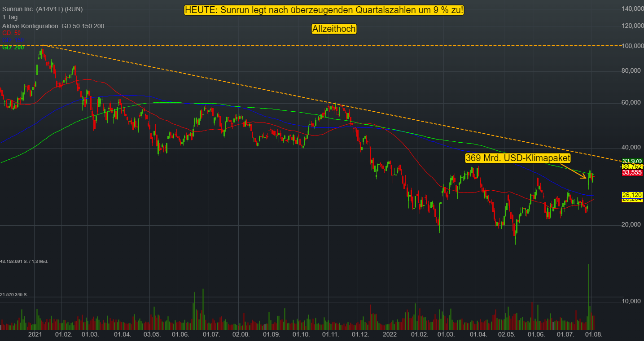Click the green 33,970 price tag

tap(632, 161)
